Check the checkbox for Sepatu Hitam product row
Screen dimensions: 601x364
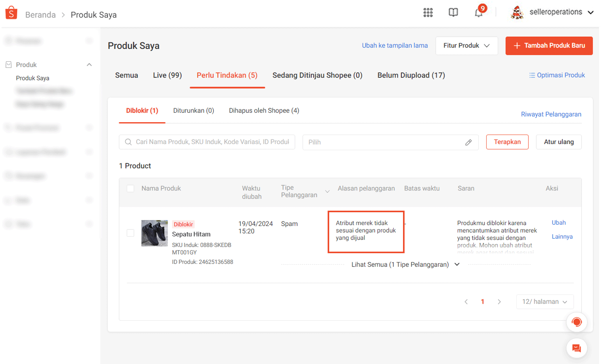click(131, 233)
